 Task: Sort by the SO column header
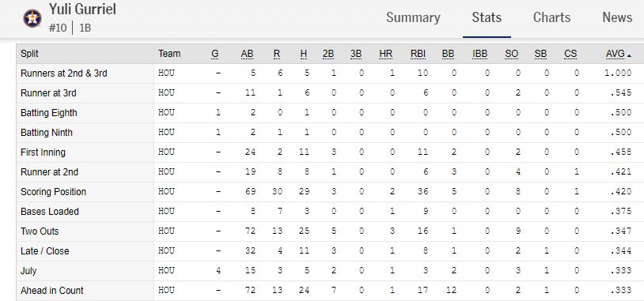click(512, 54)
